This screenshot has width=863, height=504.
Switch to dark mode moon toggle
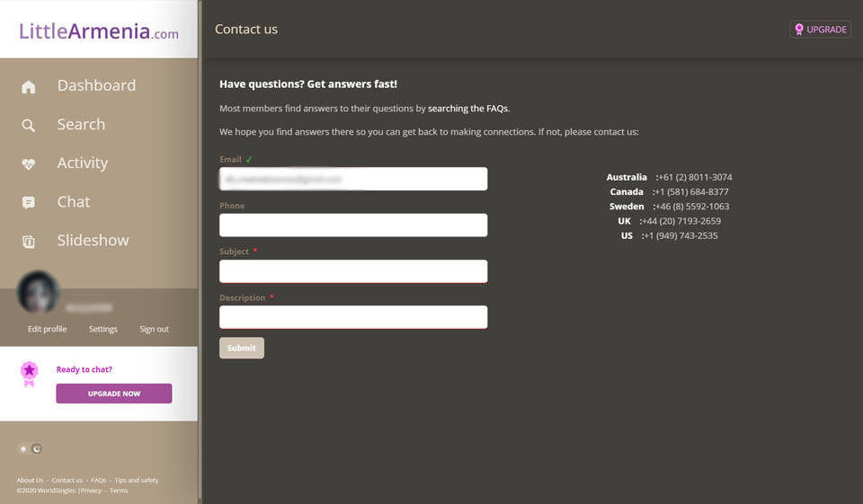point(37,448)
